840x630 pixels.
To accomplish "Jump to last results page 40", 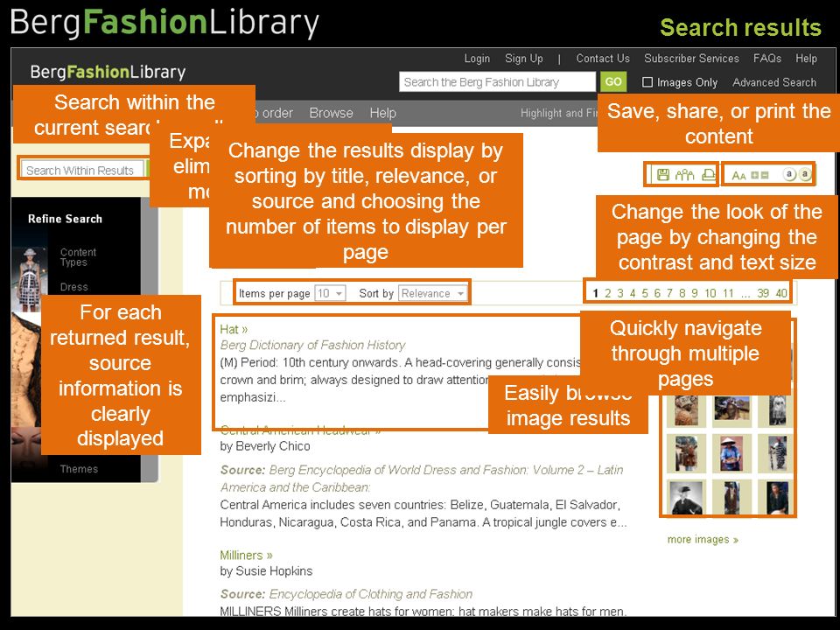I will pyautogui.click(x=781, y=293).
